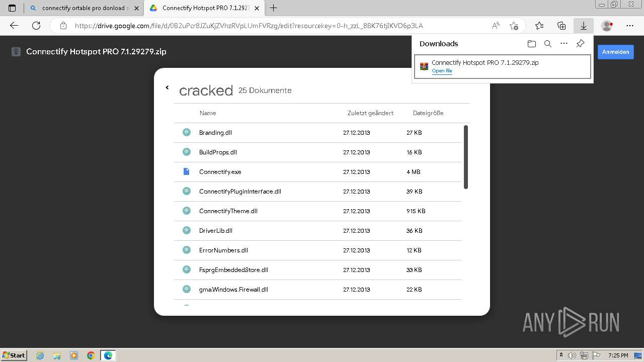The width and height of the screenshot is (644, 362).
Task: Open the Collections icon
Action: pos(561,26)
